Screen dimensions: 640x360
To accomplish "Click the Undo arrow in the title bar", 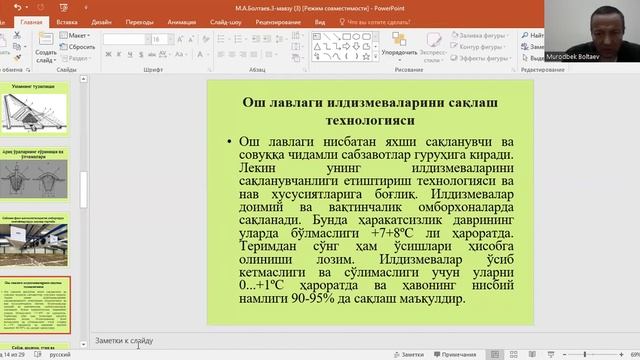I will click(18, 7).
